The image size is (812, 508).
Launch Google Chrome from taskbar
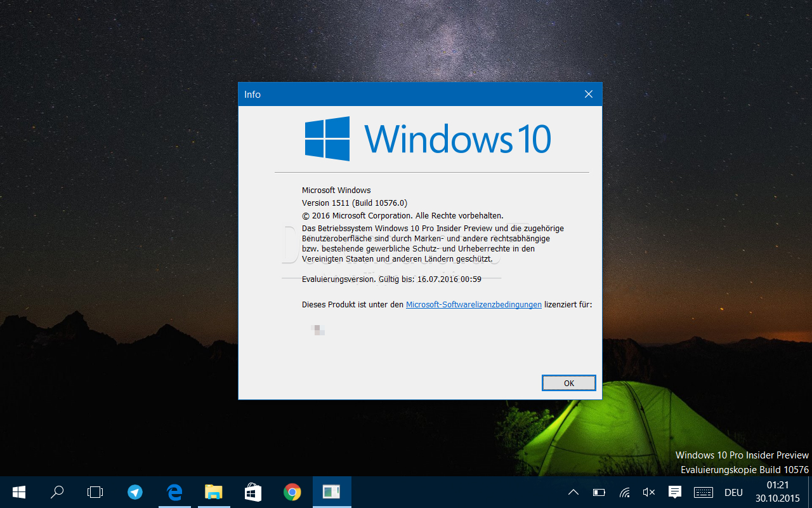pos(292,492)
